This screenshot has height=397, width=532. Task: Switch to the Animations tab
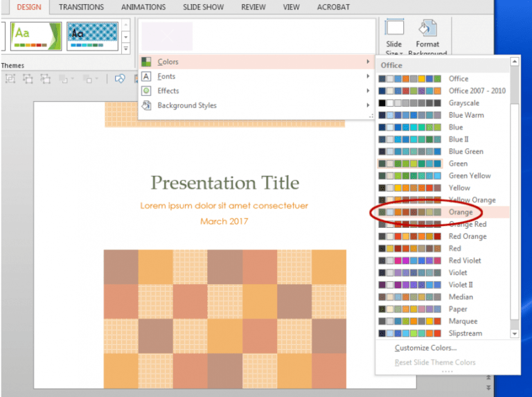[143, 7]
